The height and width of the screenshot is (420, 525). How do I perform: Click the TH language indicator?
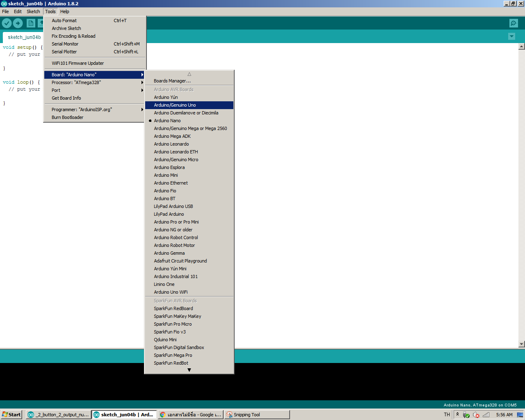click(x=447, y=415)
